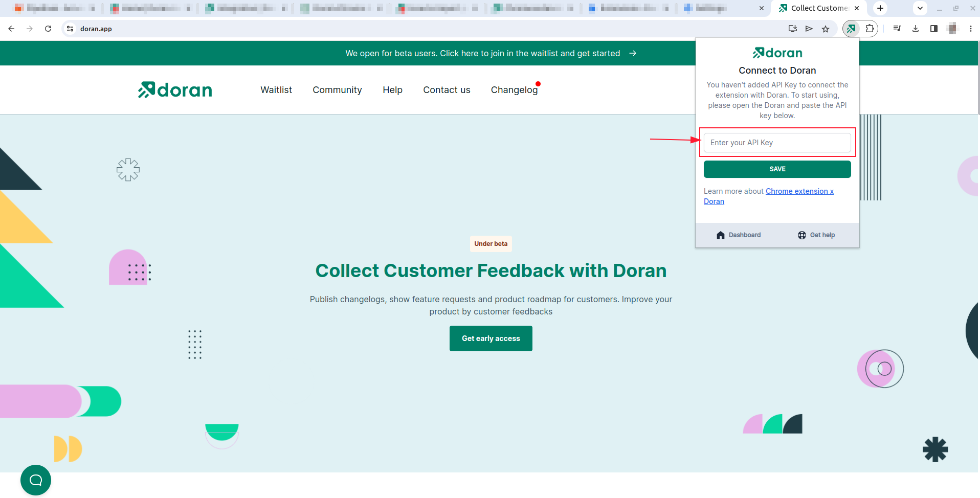The width and height of the screenshot is (980, 498).
Task: Open the Help nav item
Action: pyautogui.click(x=393, y=90)
